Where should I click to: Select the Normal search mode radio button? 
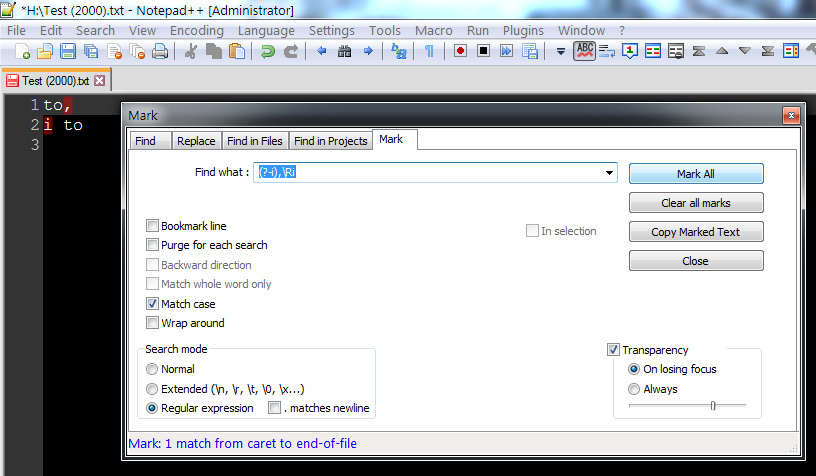[151, 369]
